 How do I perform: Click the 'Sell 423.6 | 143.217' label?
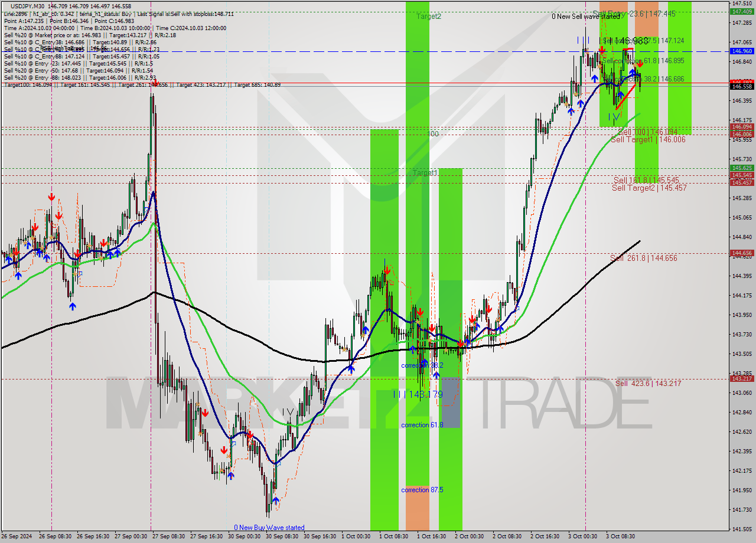coord(648,383)
